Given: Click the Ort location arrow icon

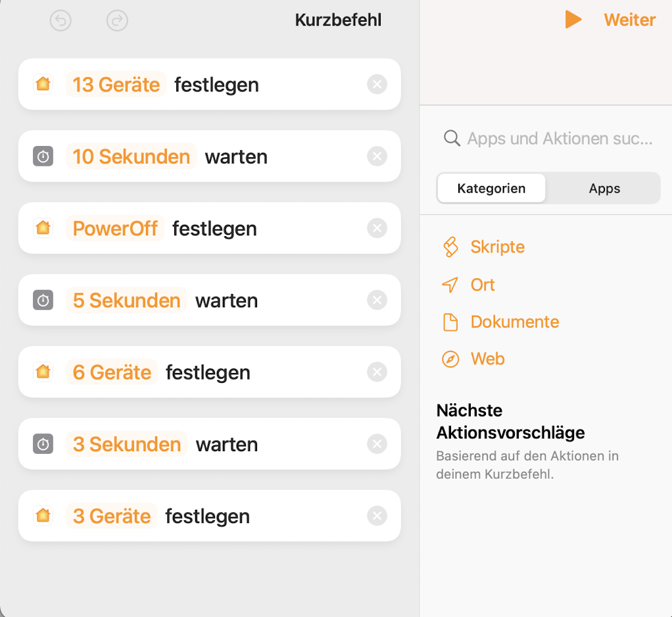Looking at the screenshot, I should (450, 285).
